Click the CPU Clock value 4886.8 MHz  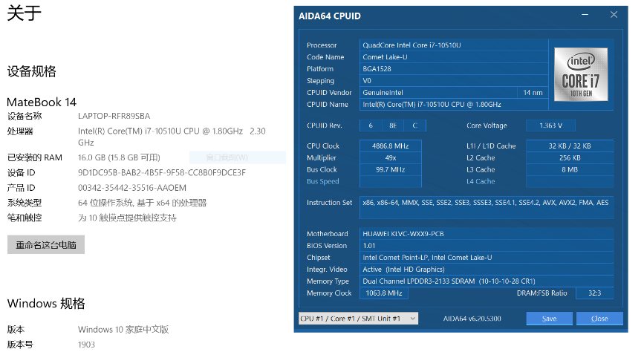click(391, 146)
